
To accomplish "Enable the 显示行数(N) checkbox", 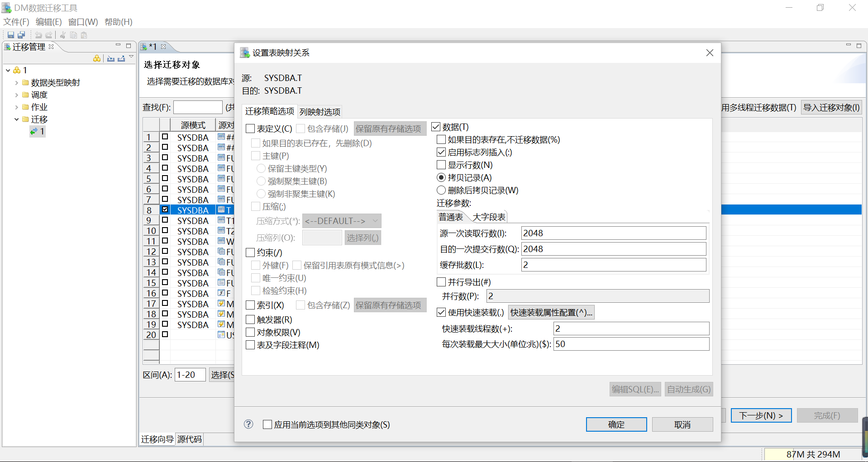I will (441, 165).
